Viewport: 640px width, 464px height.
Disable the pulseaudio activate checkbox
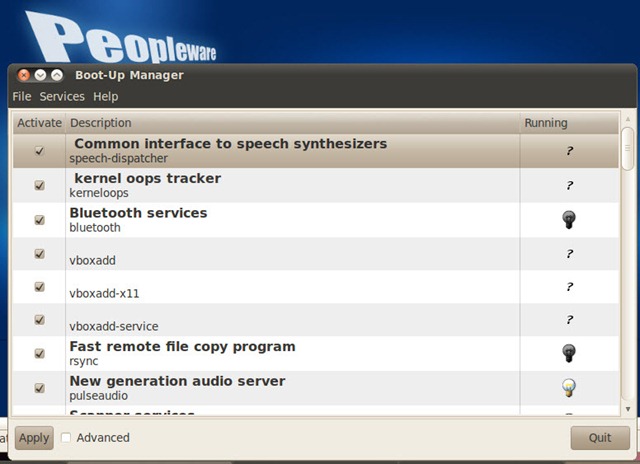tap(40, 388)
